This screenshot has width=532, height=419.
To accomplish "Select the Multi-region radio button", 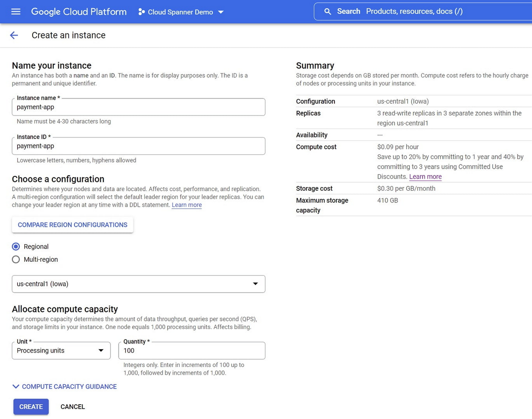I will 16,259.
